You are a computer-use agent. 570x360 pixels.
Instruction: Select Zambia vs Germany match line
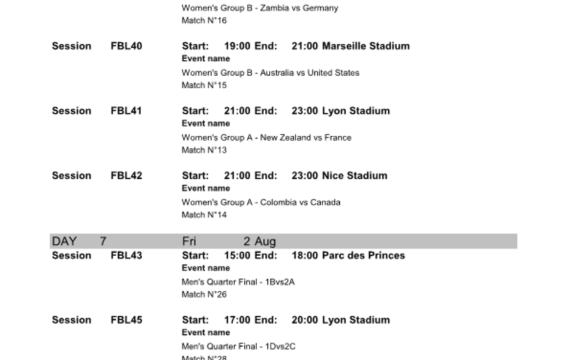tap(260, 8)
